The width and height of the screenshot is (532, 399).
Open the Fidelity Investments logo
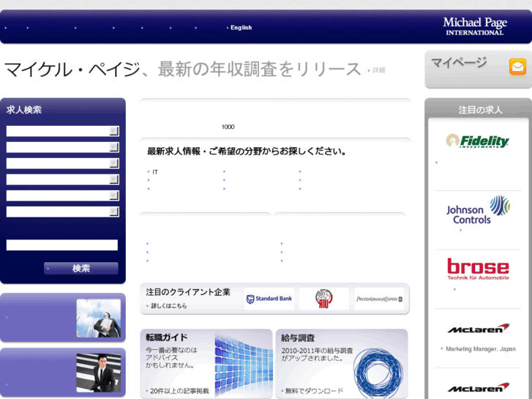click(x=477, y=141)
